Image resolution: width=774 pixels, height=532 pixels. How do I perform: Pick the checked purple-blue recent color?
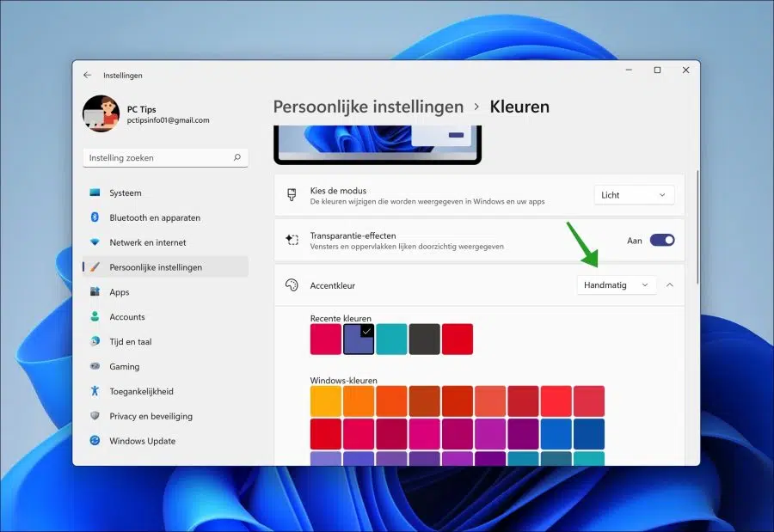click(359, 339)
